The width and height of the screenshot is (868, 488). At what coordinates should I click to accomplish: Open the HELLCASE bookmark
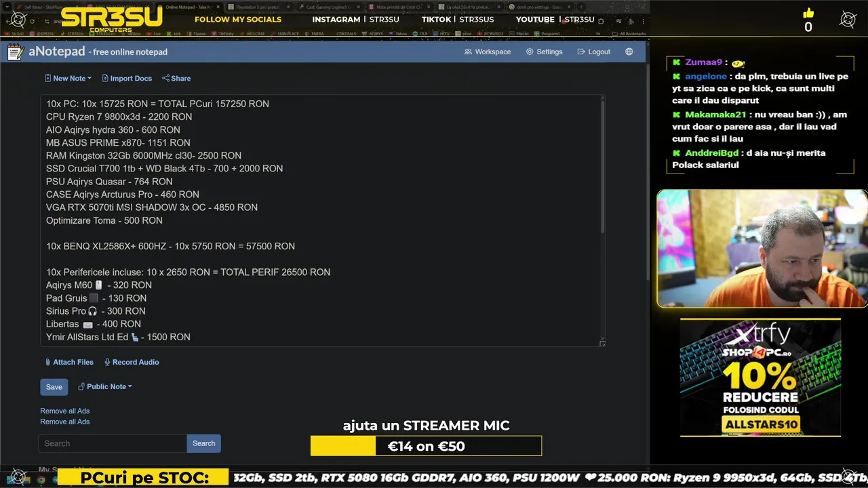252,34
